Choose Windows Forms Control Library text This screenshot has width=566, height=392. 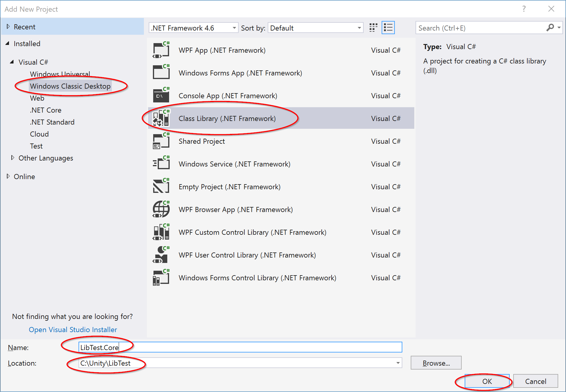(x=258, y=278)
